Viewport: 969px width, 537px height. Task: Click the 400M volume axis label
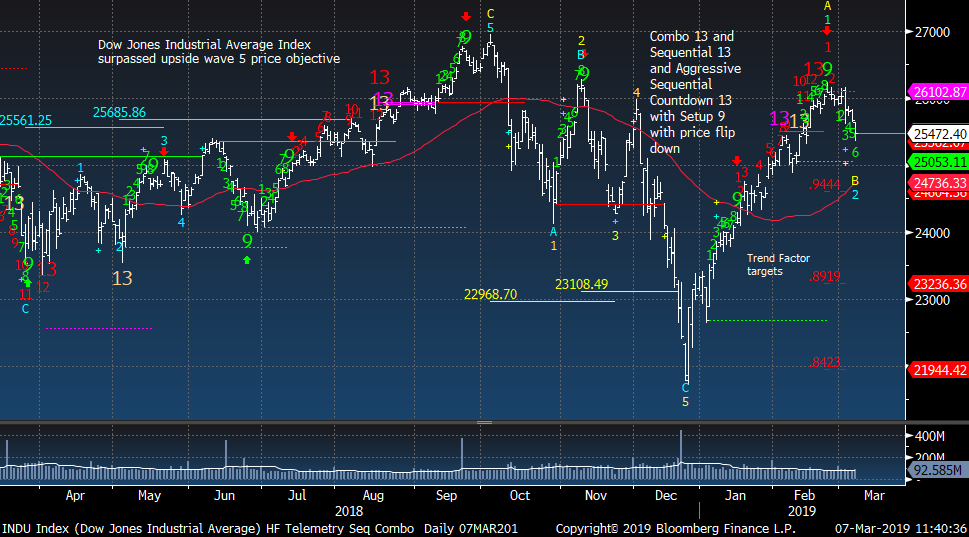929,436
